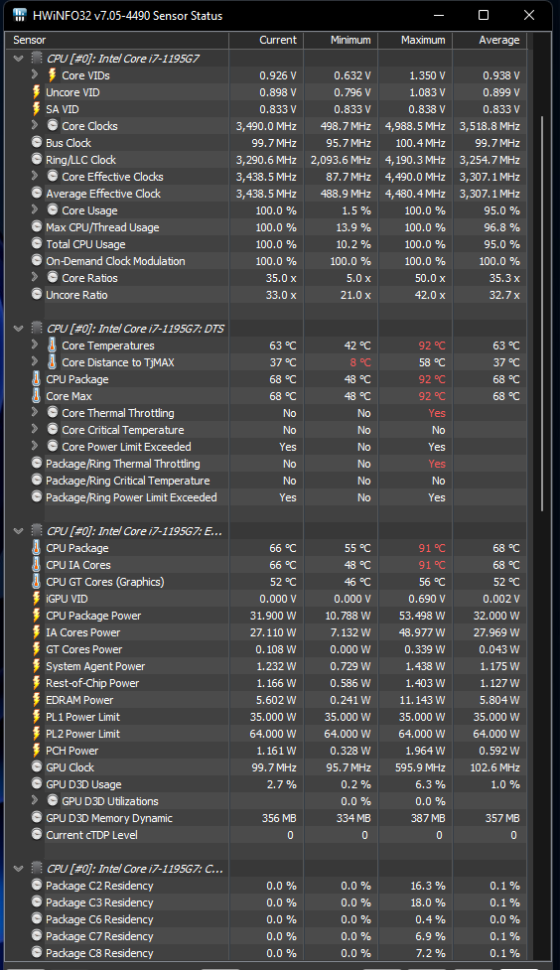Select the Max CPU/Thread Usage row
The width and height of the screenshot is (560, 970).
click(x=266, y=227)
